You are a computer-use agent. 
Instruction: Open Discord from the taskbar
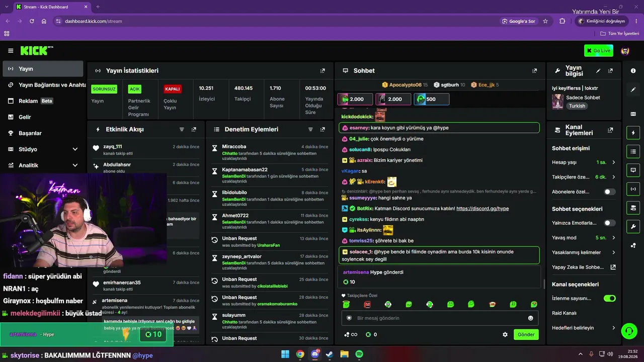tap(315, 354)
